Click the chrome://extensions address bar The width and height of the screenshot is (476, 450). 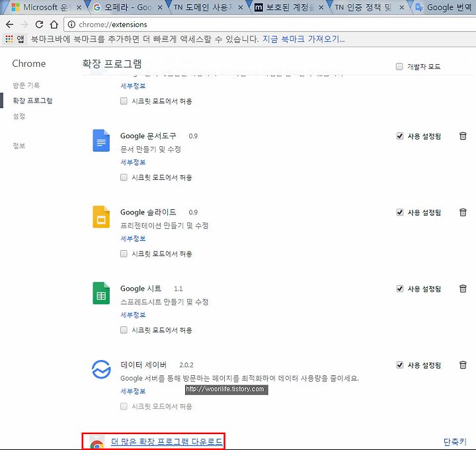tap(270, 24)
